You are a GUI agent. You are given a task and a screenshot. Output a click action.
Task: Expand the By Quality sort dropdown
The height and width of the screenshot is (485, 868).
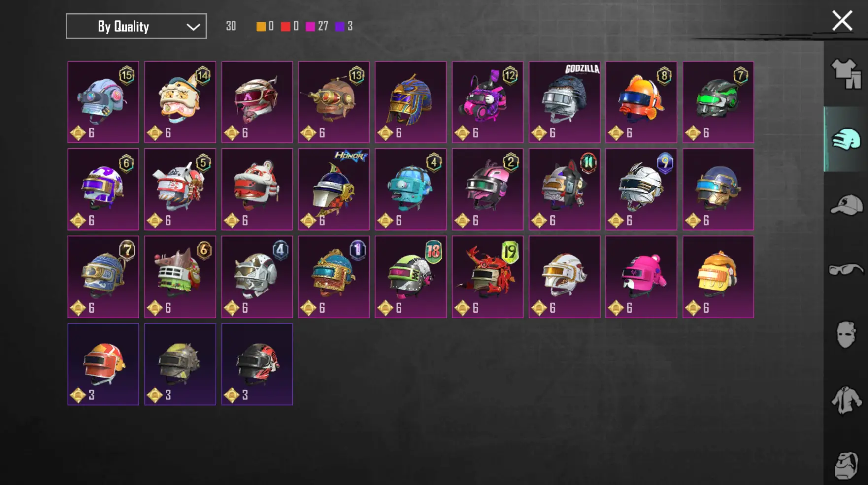pyautogui.click(x=136, y=26)
